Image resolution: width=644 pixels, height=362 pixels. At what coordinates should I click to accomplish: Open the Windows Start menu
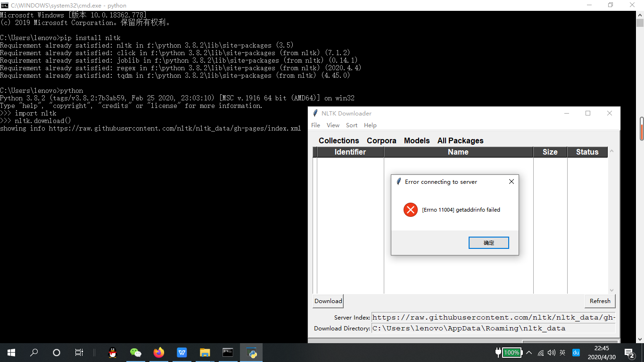coord(11,353)
